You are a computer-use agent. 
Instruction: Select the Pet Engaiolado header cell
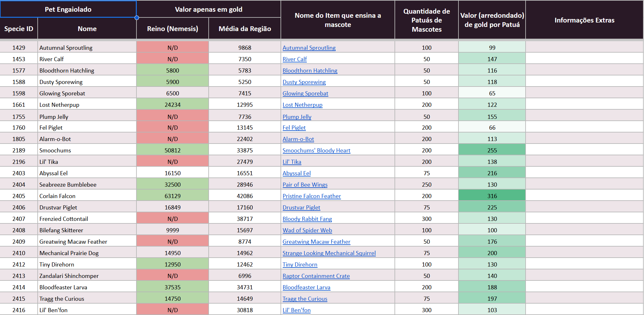[68, 9]
